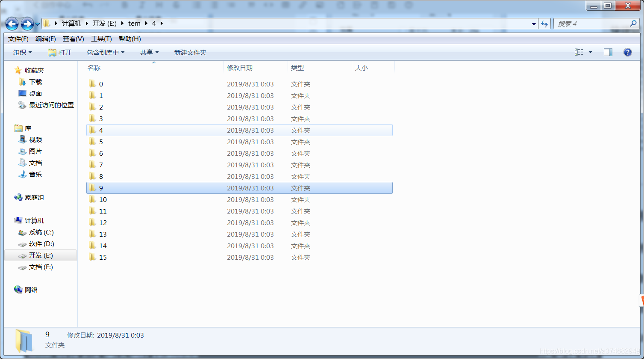Select the 计算机 tree node

click(x=34, y=220)
